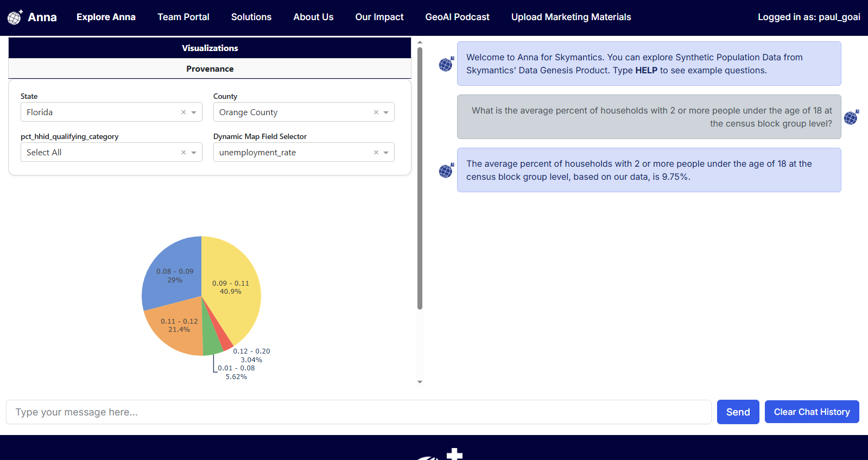The image size is (868, 460).
Task: Clear the Orange County selection
Action: point(376,112)
